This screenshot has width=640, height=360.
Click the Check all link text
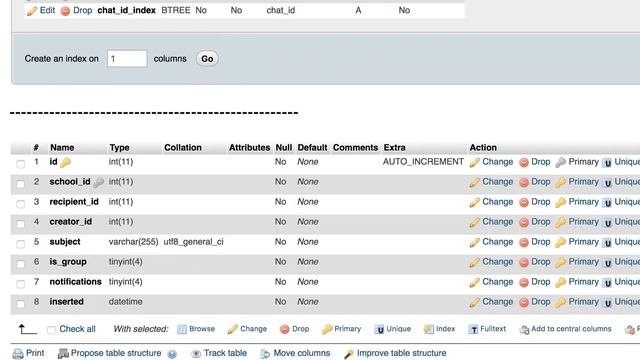pos(77,329)
